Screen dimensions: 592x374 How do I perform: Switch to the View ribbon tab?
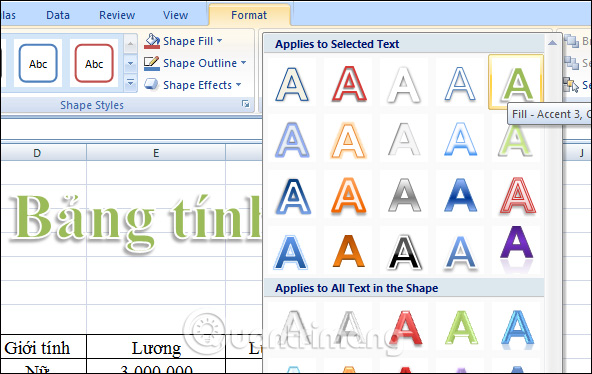175,15
